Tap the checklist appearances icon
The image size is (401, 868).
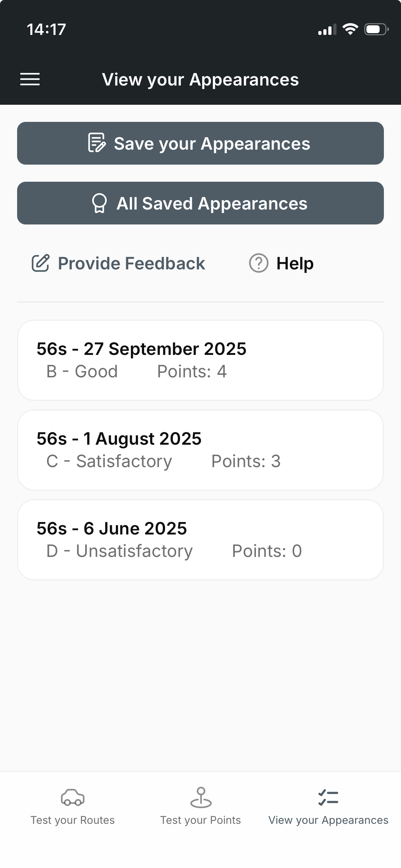point(328,797)
